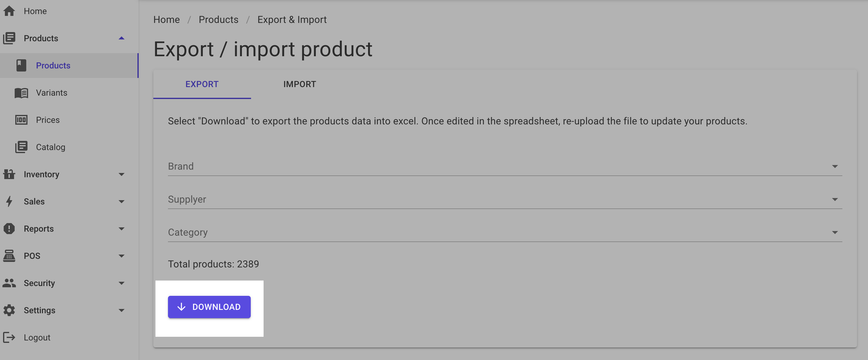868x360 pixels.
Task: Open the Brand dropdown
Action: coord(505,166)
